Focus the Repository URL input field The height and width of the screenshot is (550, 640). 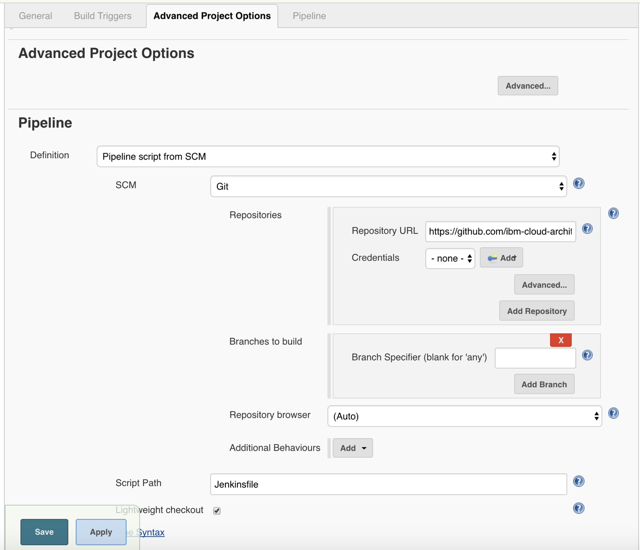tap(500, 232)
